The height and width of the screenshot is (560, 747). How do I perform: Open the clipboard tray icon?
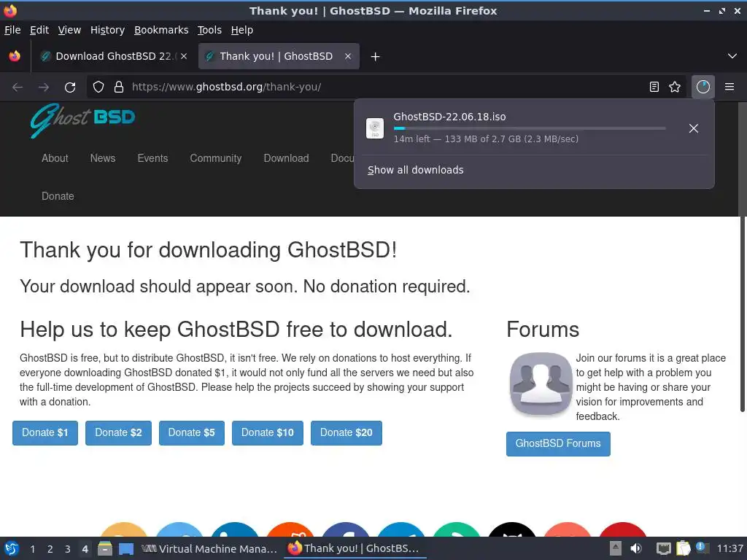point(683,548)
